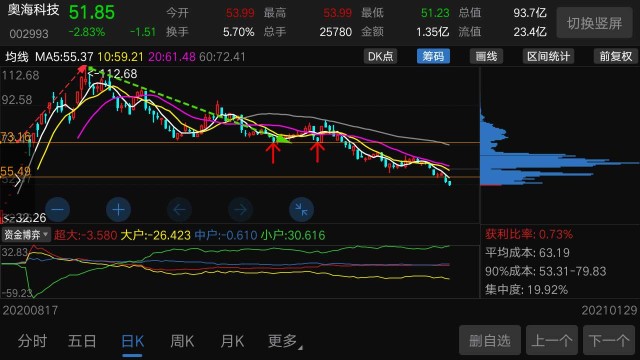
Task: Click the left-edge chevron arrow
Action: click(17, 181)
